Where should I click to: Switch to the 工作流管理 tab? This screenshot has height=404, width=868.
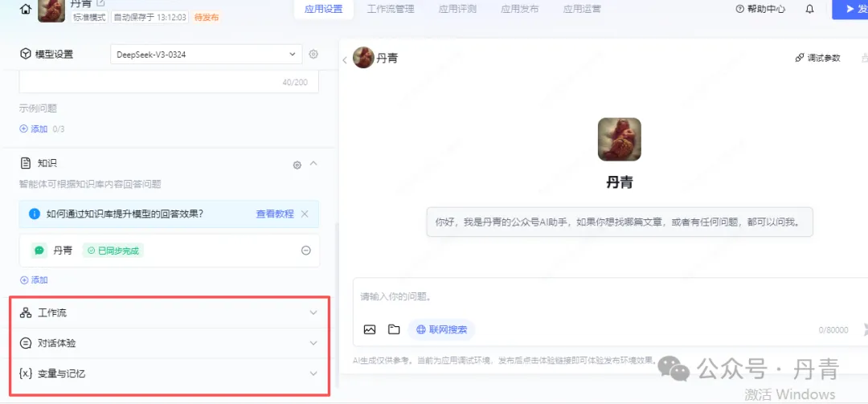coord(390,10)
